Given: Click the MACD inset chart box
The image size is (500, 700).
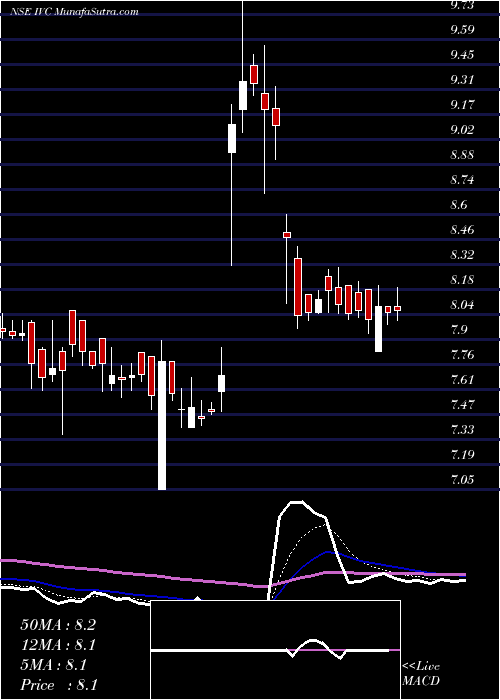Looking at the screenshot, I should click(x=275, y=650).
